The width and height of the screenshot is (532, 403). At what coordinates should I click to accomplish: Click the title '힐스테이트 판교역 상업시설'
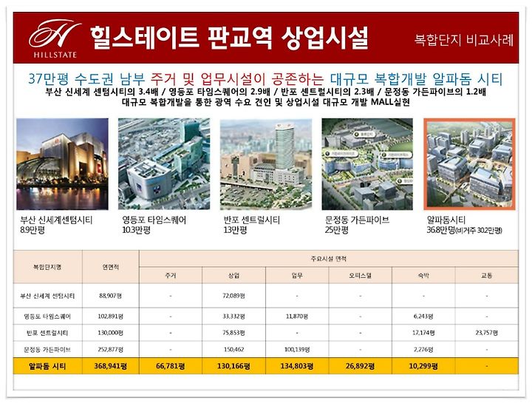pyautogui.click(x=229, y=38)
